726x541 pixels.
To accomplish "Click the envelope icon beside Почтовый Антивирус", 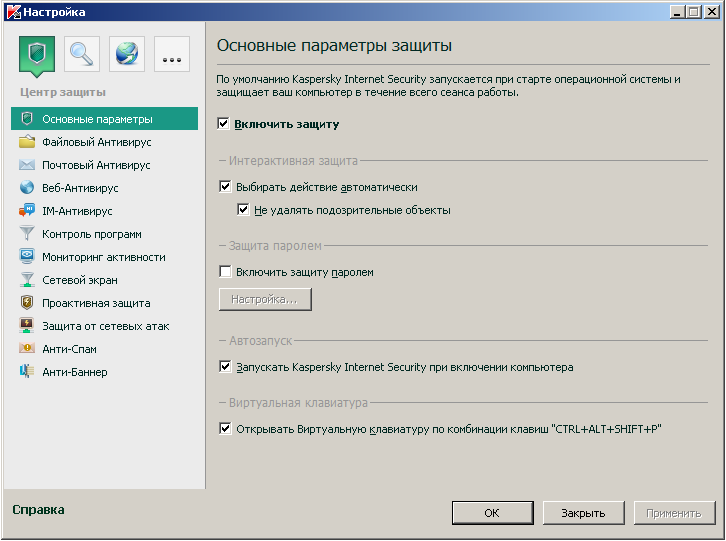I will point(27,165).
